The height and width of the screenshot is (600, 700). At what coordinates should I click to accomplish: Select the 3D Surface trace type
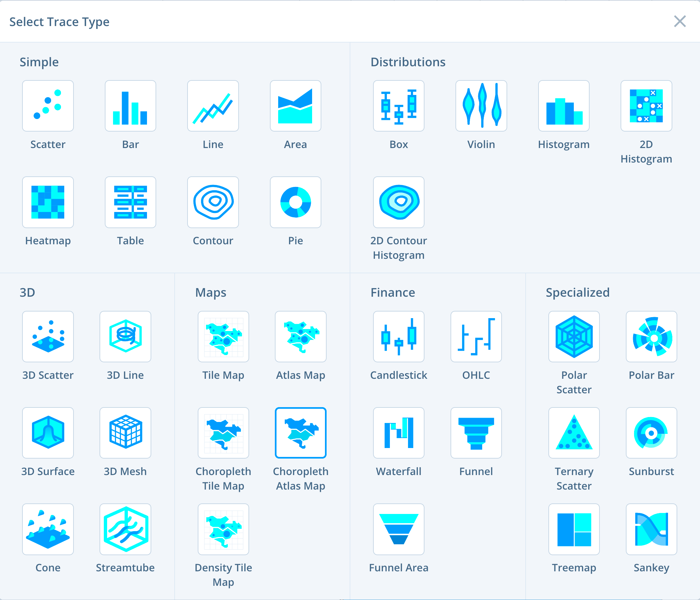point(48,433)
